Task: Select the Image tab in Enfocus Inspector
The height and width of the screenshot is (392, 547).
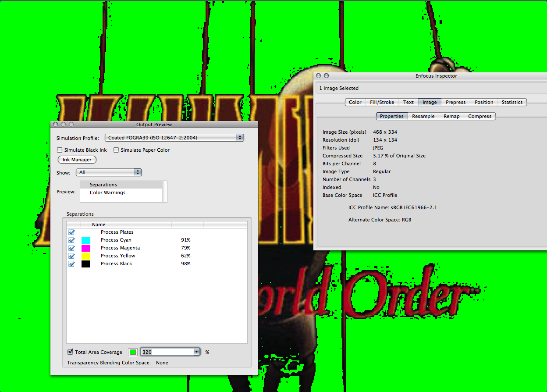Action: (x=430, y=102)
